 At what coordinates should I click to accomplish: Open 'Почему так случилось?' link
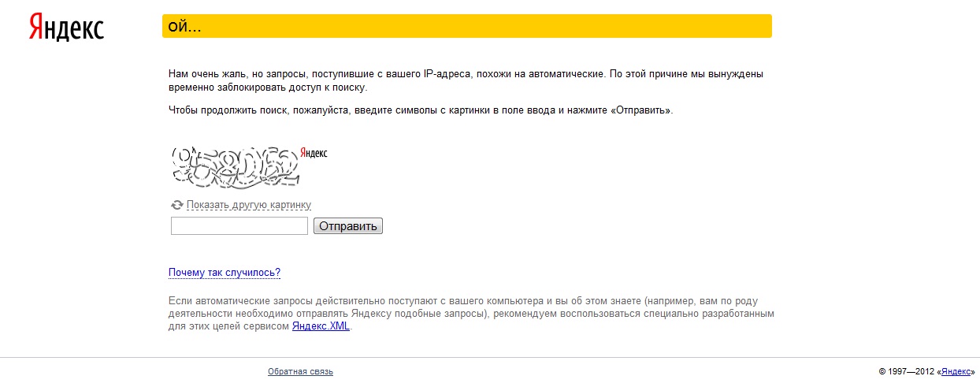click(225, 273)
